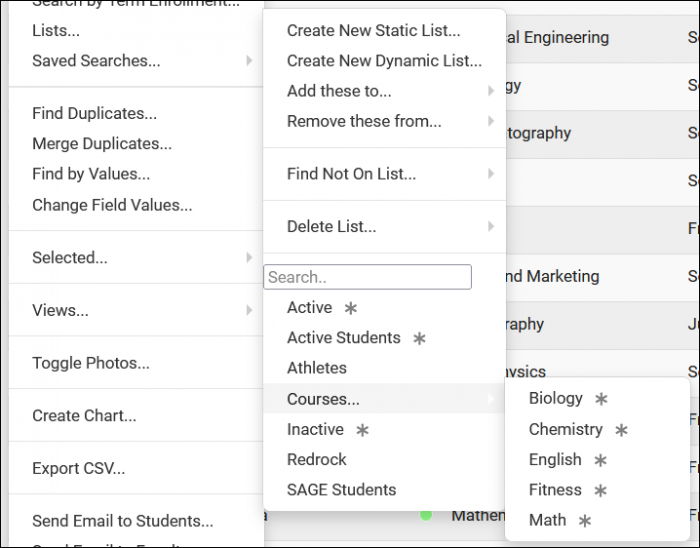This screenshot has height=548, width=700.
Task: Expand the Add these to submenu arrow
Action: 490,91
